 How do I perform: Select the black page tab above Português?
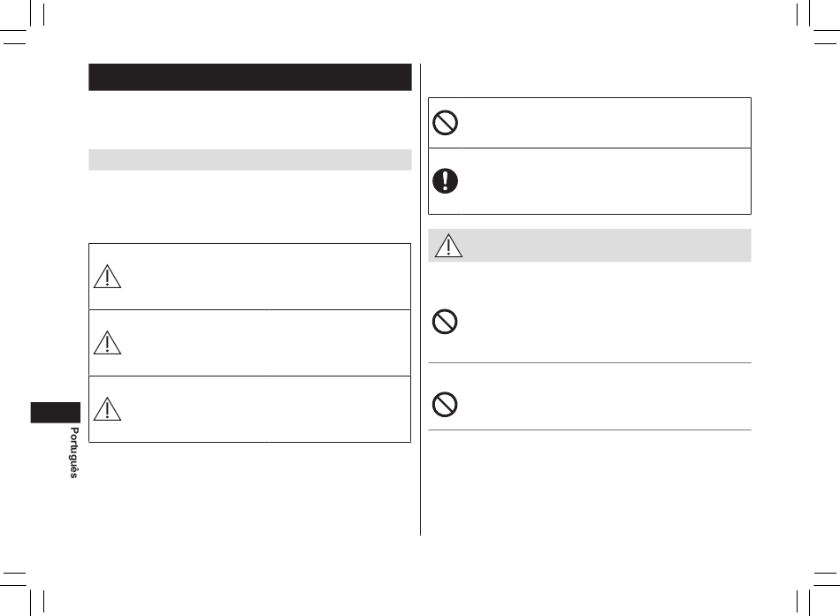tap(55, 413)
